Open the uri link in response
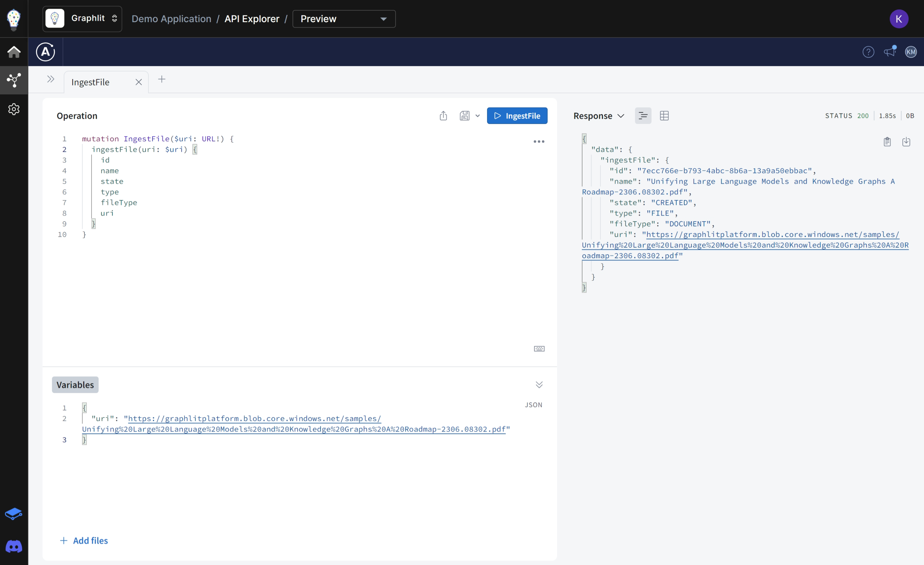The height and width of the screenshot is (565, 924). click(x=745, y=245)
